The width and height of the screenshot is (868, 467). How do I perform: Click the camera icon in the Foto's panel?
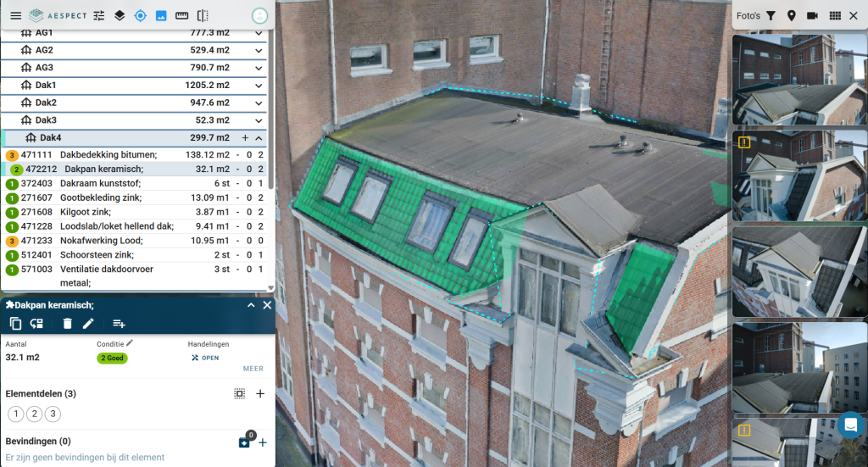812,15
